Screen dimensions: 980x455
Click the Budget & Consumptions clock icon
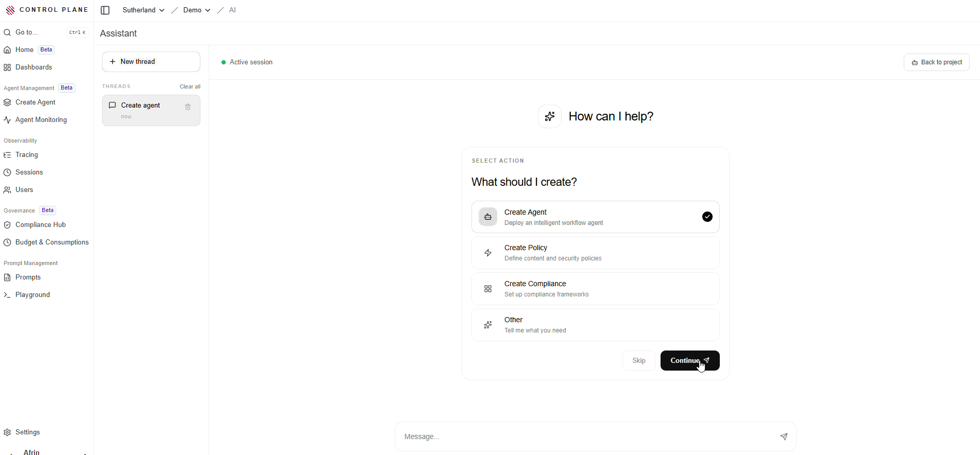7,242
